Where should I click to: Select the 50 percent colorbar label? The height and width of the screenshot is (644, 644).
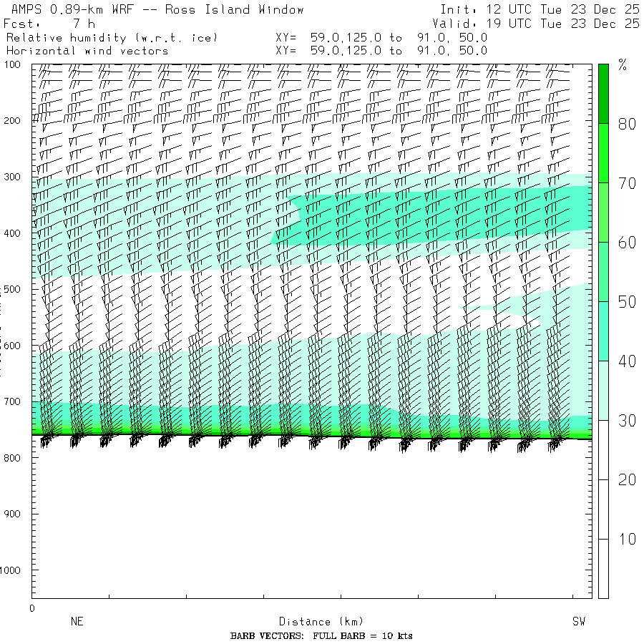627,302
